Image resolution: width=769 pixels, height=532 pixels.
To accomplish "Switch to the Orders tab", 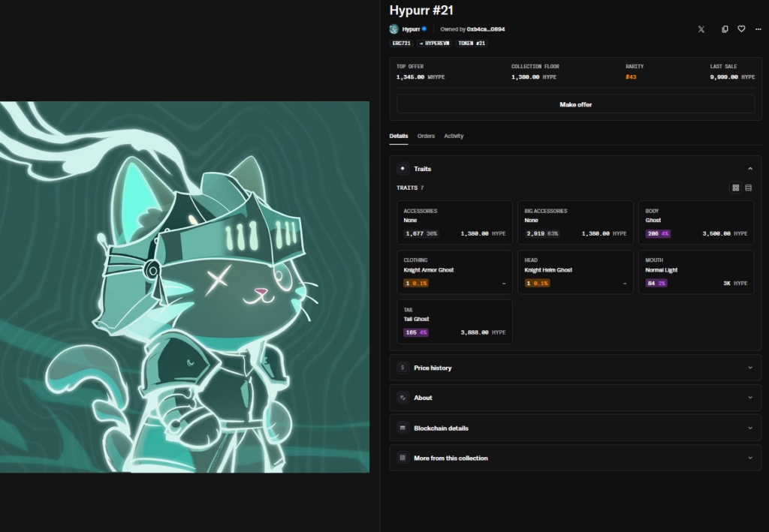I will (426, 136).
